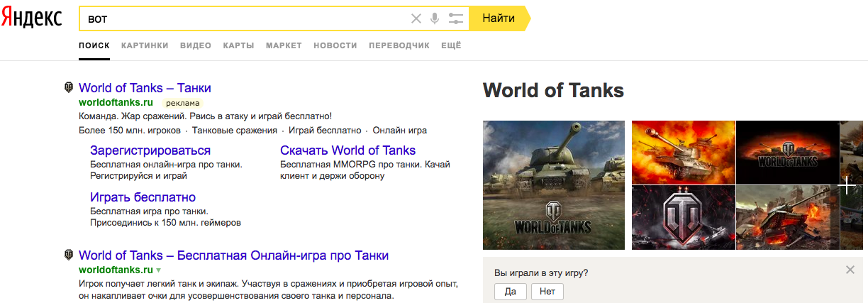Screen dimensions: 868x303
Task: Click the green worldoftanks.ru URL in the ad
Action: [116, 102]
